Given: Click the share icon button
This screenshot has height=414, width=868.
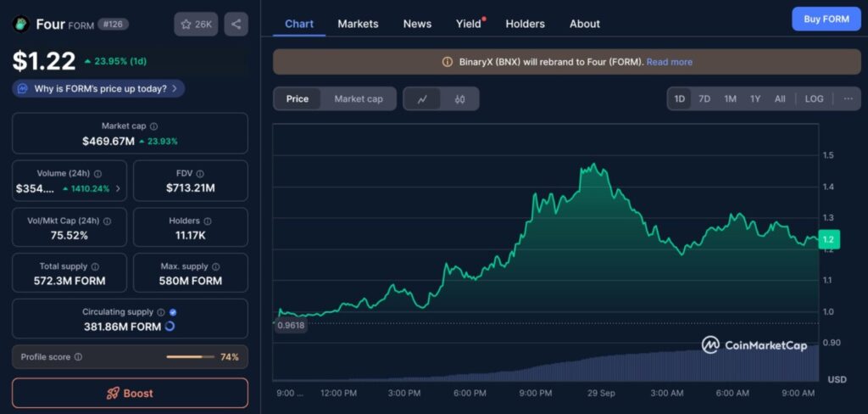Looking at the screenshot, I should pos(236,24).
